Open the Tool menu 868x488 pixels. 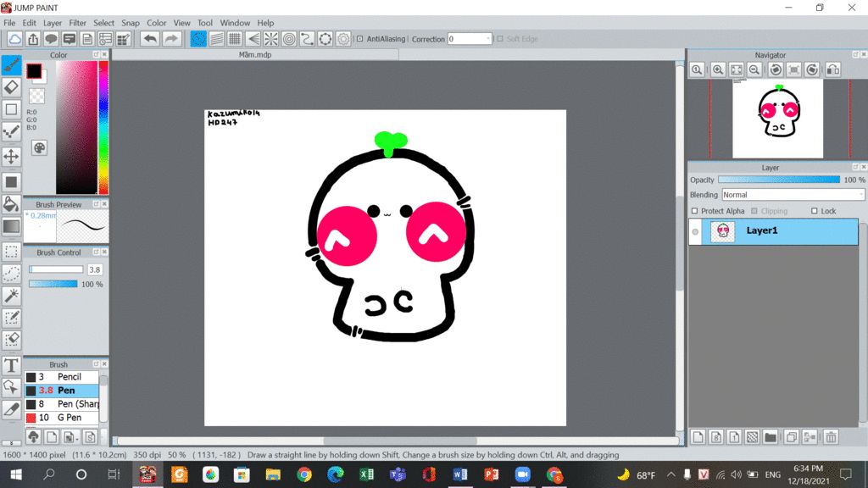pyautogui.click(x=205, y=23)
